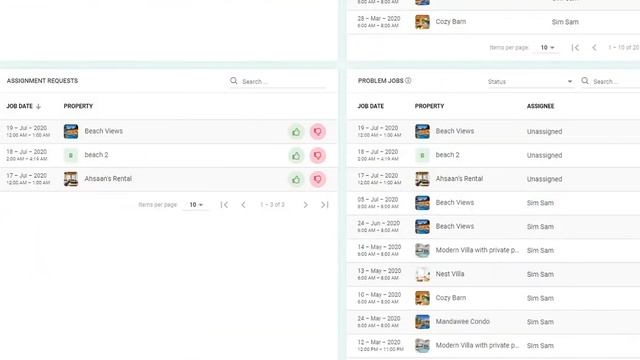Sort Assignment Requests by Job Date header
This screenshot has width=640, height=360.
pyautogui.click(x=19, y=106)
